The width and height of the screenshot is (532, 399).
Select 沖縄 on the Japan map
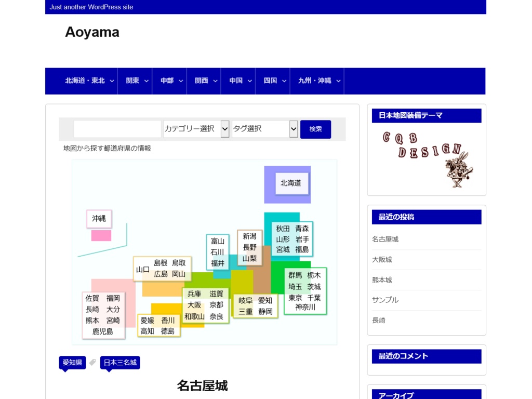tap(98, 219)
